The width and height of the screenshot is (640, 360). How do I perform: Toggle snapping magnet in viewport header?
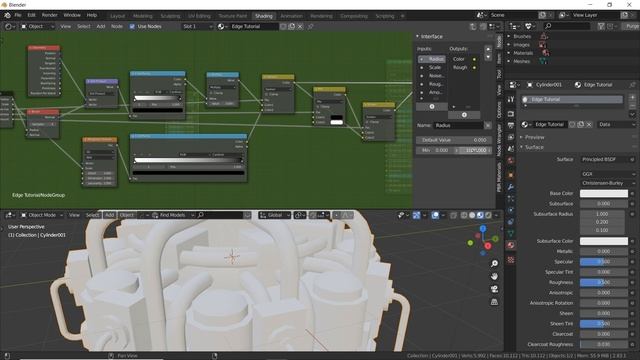[x=313, y=215]
